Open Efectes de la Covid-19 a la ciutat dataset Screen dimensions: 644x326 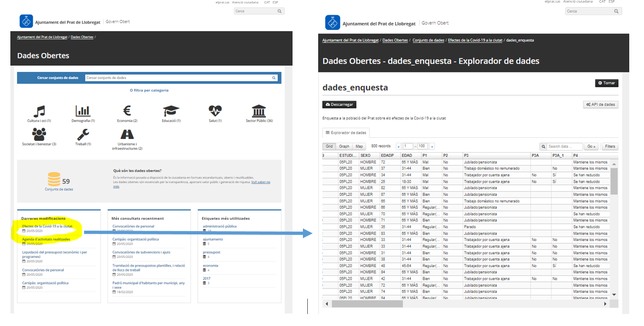[47, 226]
